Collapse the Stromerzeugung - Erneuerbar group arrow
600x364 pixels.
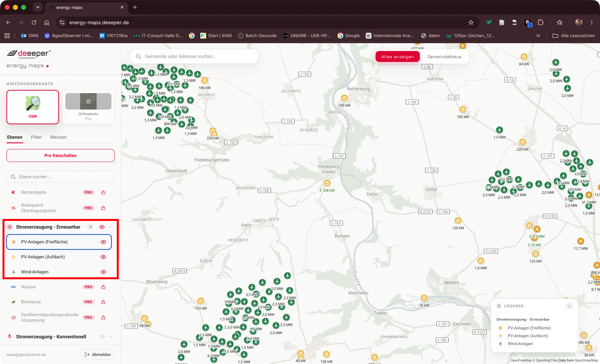point(111,227)
